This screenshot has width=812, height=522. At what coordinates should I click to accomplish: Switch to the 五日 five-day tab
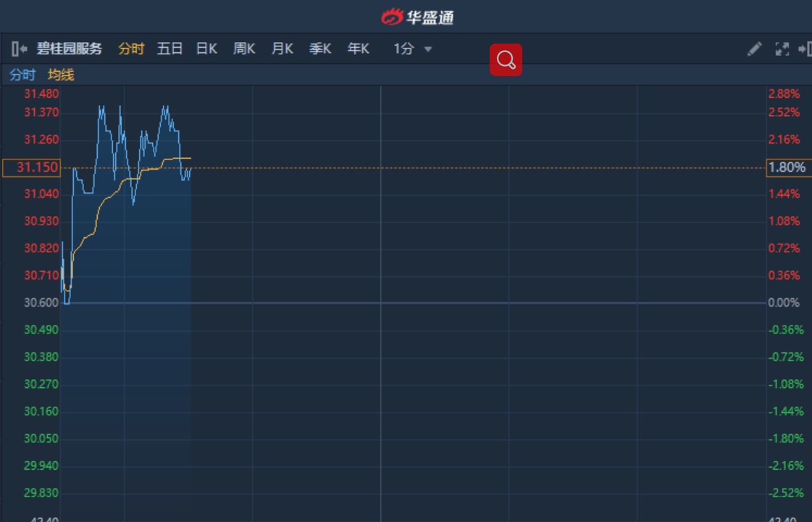click(169, 49)
